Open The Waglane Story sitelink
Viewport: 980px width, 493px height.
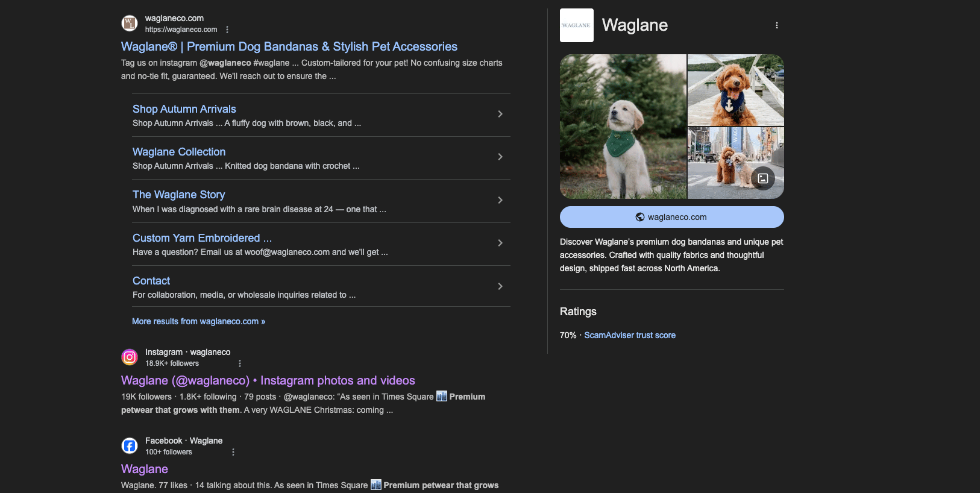tap(179, 195)
